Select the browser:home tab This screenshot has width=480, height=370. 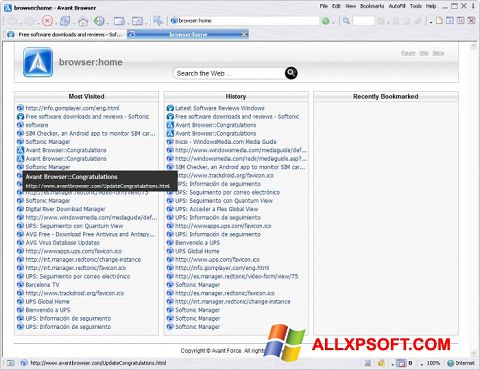[x=188, y=34]
